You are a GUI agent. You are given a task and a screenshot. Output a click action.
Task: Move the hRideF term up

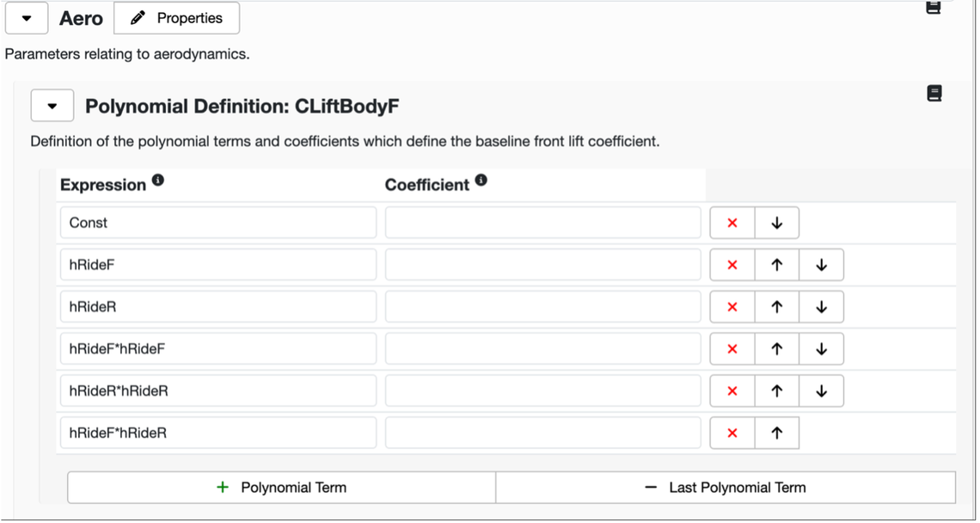tap(777, 265)
